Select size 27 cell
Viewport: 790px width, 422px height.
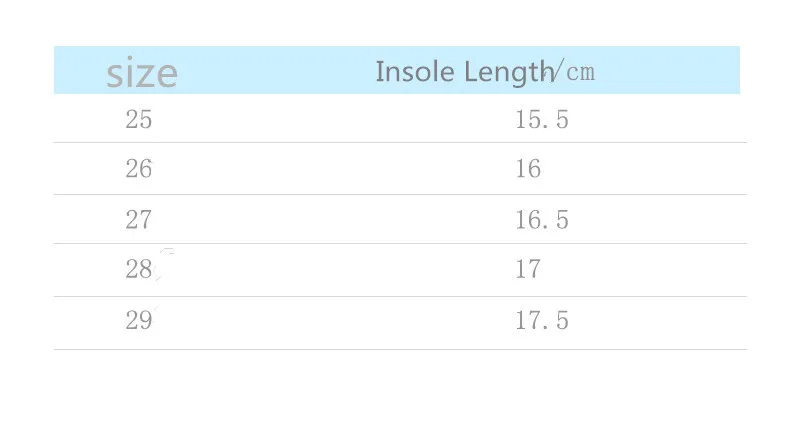point(139,220)
